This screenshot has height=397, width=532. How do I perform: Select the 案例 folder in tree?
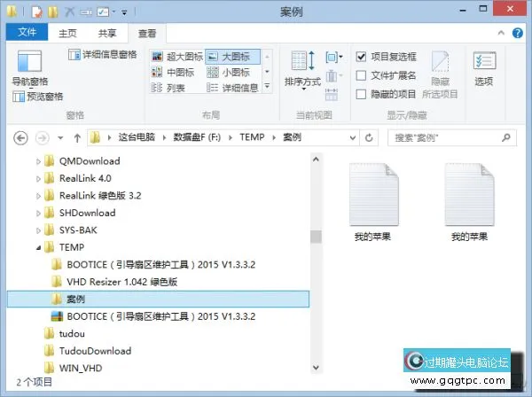coord(158,299)
